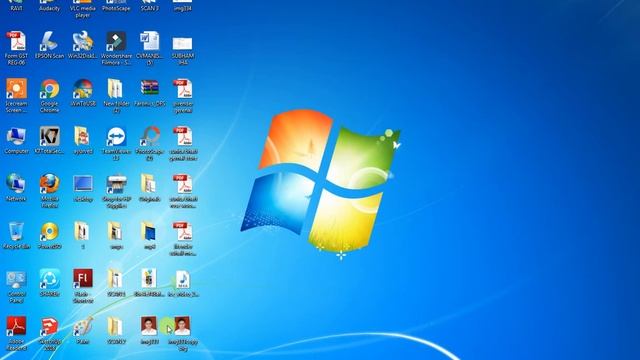640x360 pixels.
Task: Select the img337 photo thumbnail
Action: click(149, 326)
